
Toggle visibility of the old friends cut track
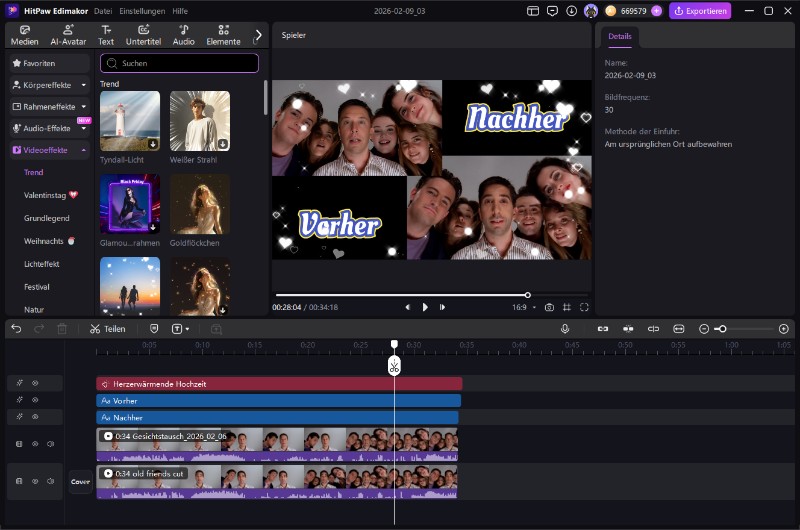(x=35, y=481)
